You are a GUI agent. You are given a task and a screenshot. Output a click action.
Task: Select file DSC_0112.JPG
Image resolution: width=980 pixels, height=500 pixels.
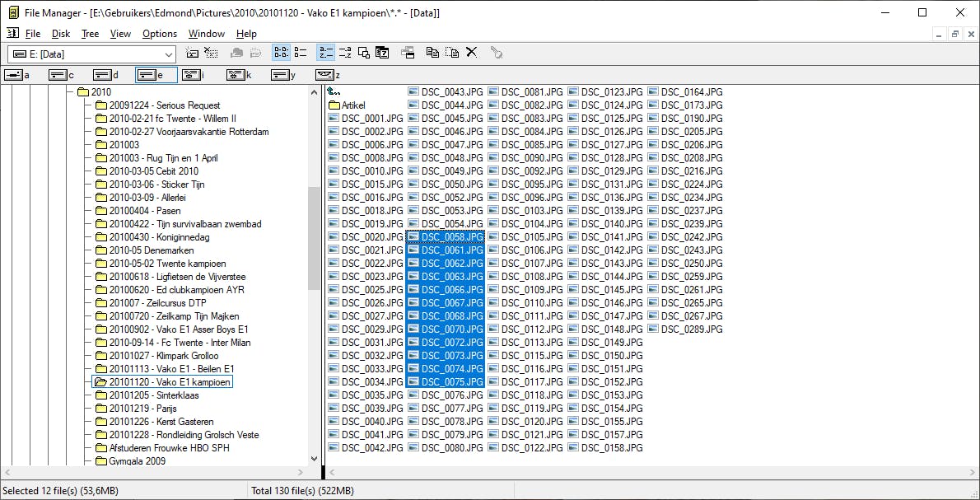[x=525, y=329]
